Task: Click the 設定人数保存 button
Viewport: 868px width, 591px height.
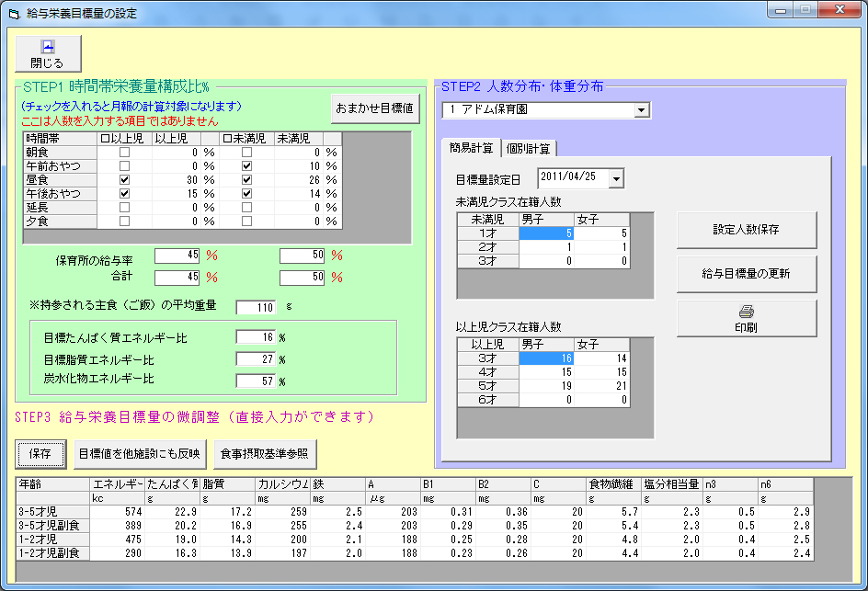Action: point(747,230)
